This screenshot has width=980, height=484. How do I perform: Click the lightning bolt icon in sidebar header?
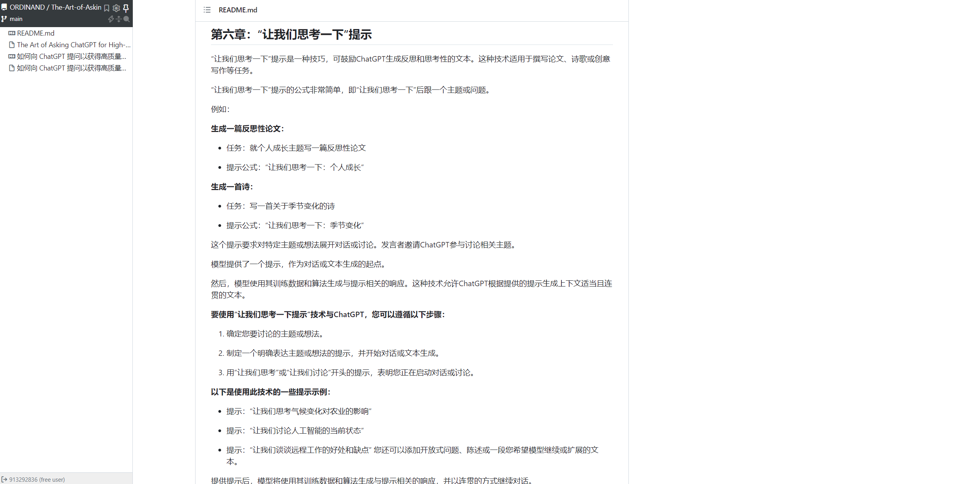click(x=111, y=19)
